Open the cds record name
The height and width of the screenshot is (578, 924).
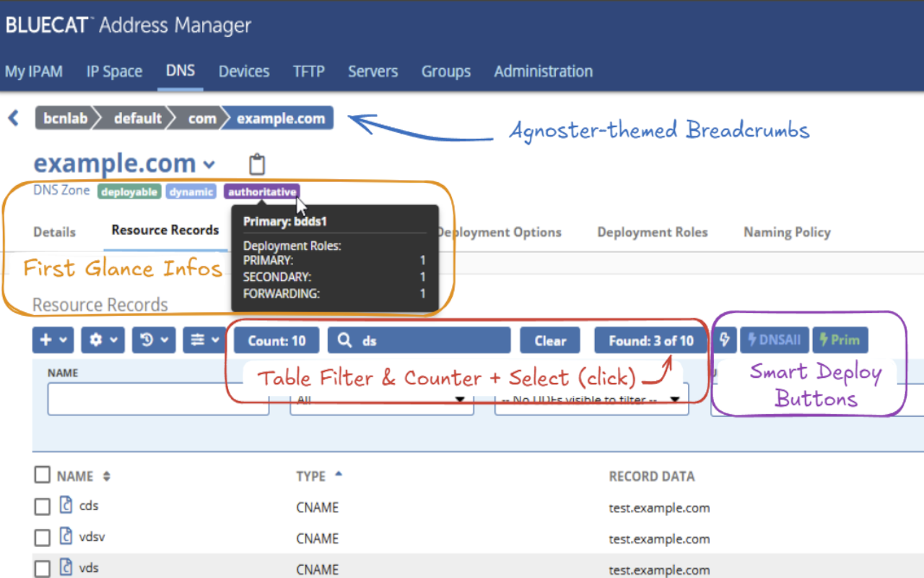pyautogui.click(x=89, y=505)
